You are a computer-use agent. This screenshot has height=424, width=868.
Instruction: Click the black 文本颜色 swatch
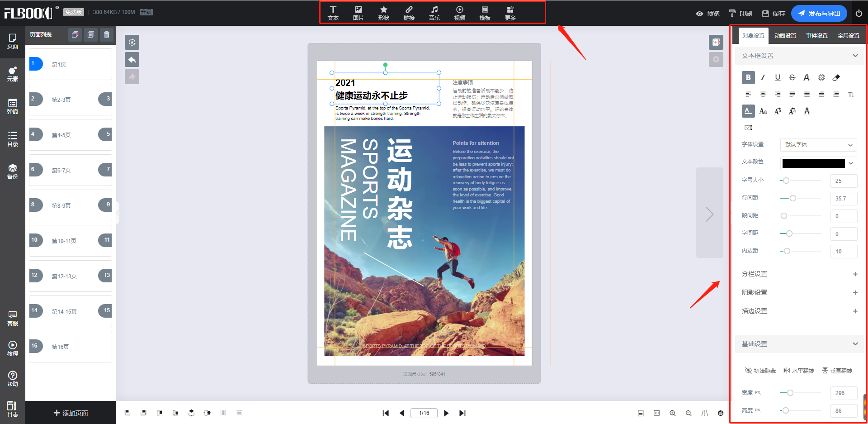[x=813, y=163]
